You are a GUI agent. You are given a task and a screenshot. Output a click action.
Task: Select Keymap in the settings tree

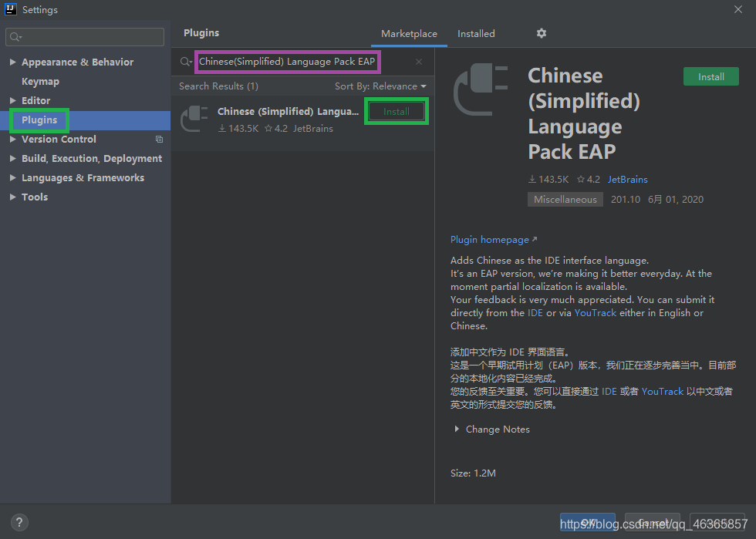coord(40,82)
